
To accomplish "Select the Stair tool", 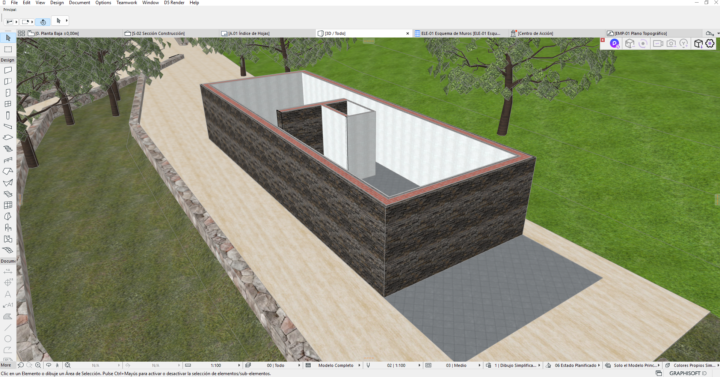I will pyautogui.click(x=8, y=149).
